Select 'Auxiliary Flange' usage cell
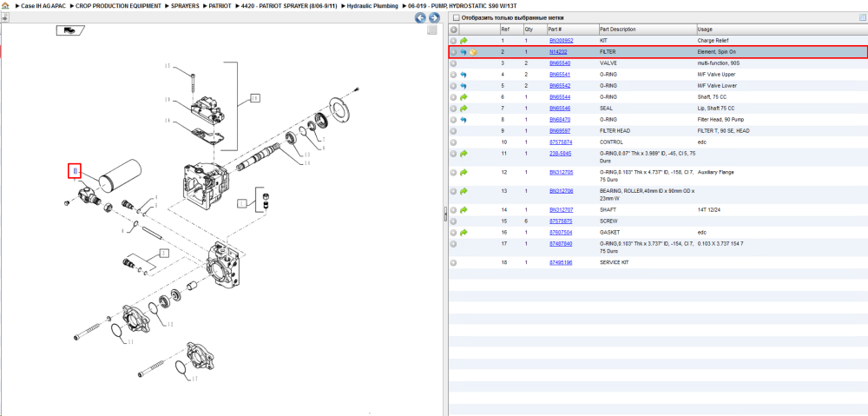868x416 pixels. click(715, 173)
